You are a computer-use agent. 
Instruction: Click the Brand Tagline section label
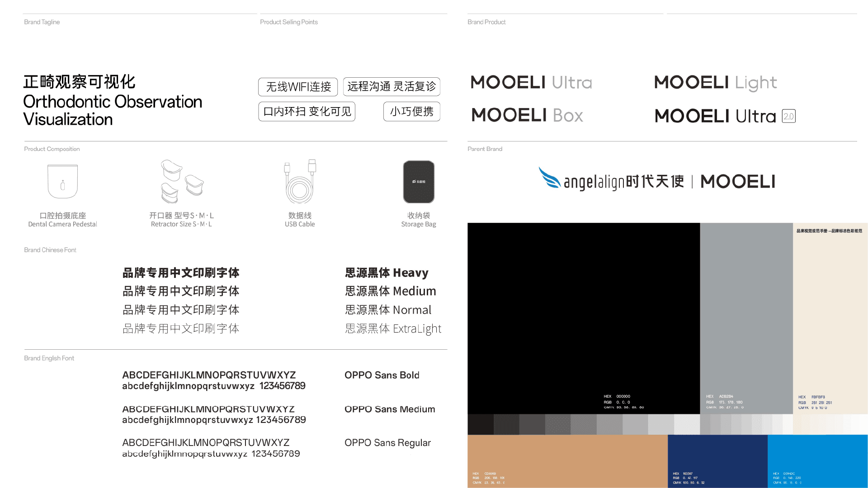point(42,22)
